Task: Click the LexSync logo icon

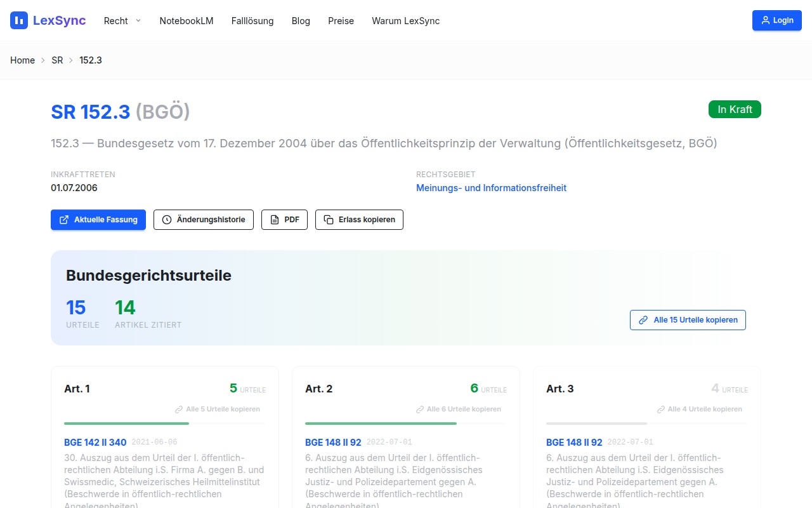Action: coord(19,20)
